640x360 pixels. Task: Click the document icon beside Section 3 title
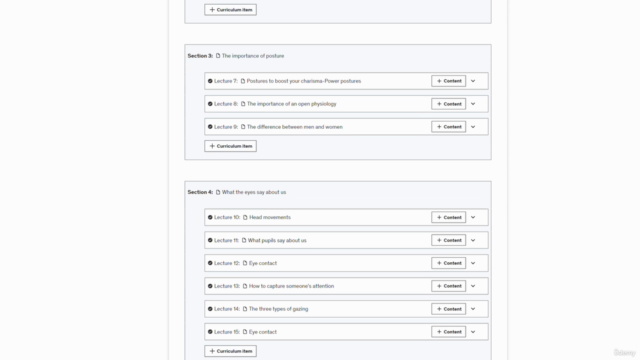point(218,56)
